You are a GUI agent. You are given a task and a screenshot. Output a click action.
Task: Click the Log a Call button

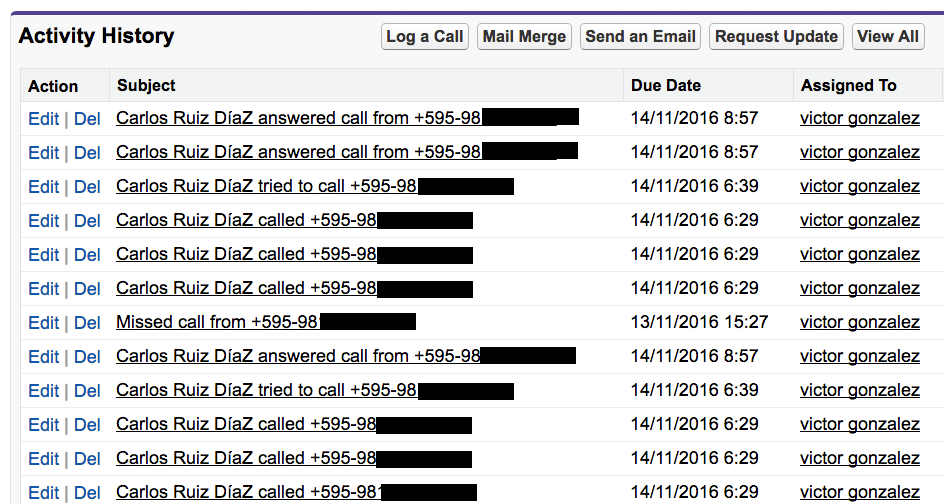pos(424,37)
